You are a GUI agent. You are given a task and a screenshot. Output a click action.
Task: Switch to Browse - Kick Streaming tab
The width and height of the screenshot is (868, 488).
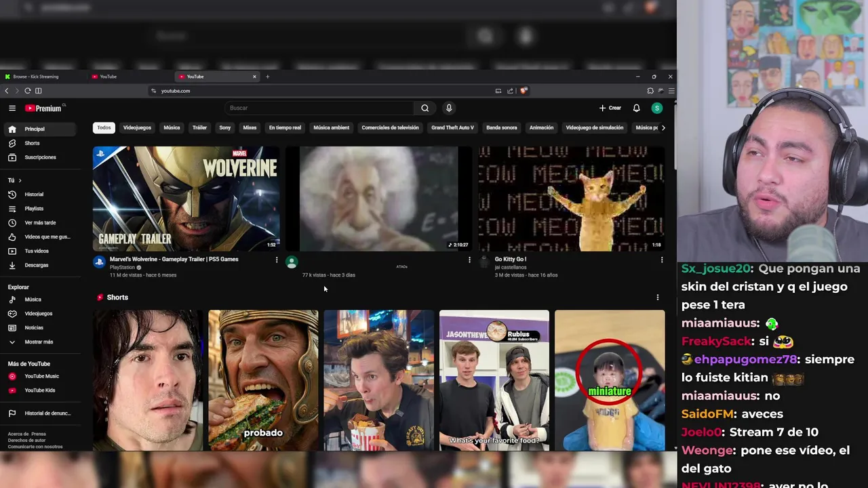39,77
